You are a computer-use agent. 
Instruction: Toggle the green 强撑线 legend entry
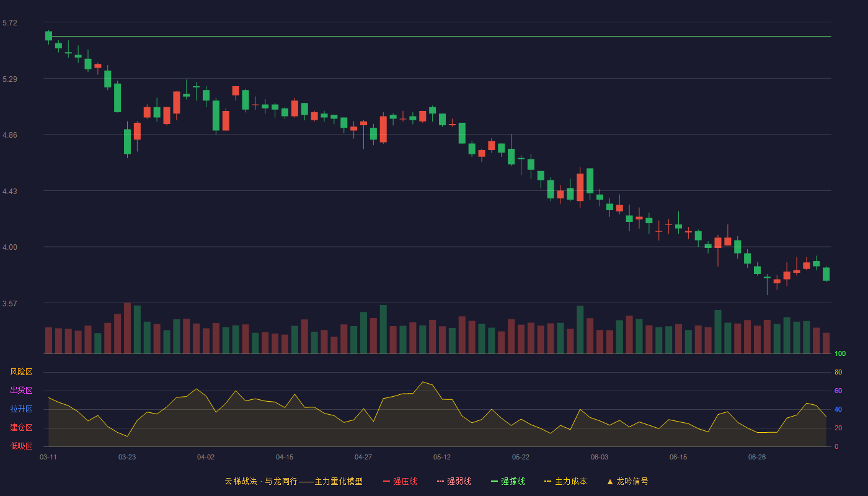508,481
